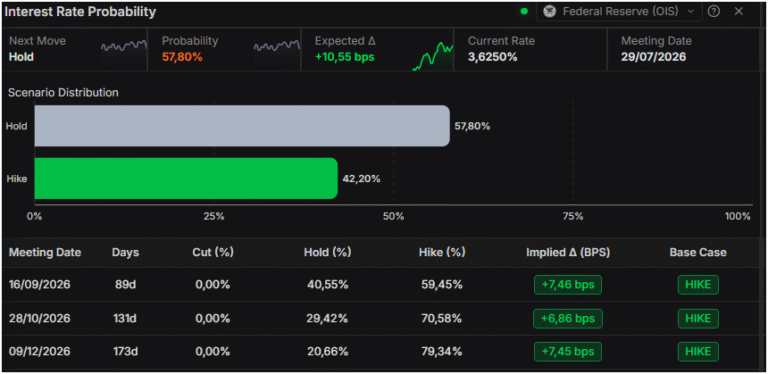Click the 40,55% hold value

point(328,285)
